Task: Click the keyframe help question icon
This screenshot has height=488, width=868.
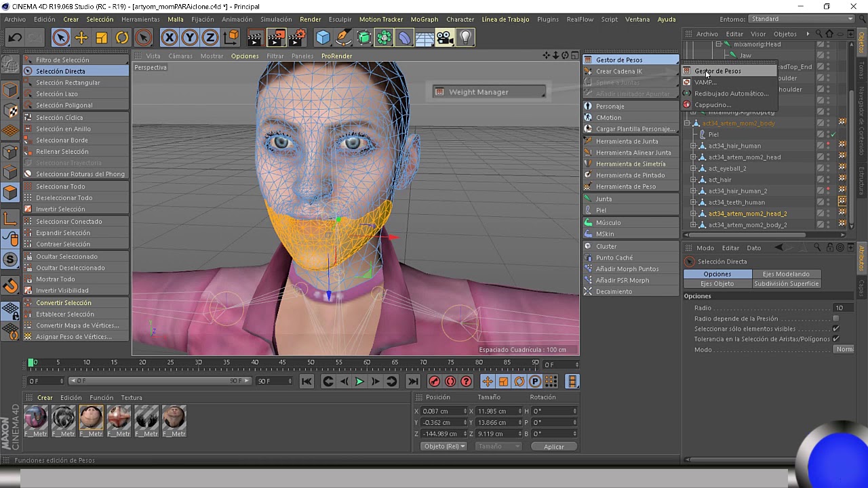Action: tap(466, 382)
